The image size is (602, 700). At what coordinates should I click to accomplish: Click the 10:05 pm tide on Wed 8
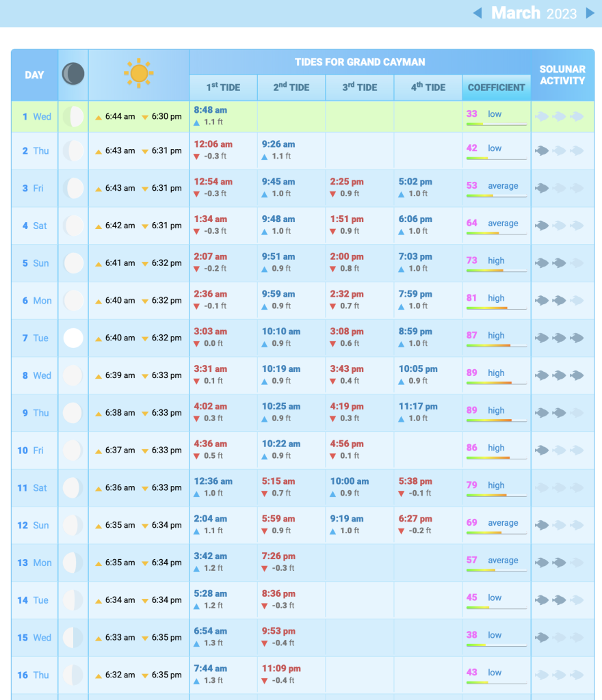(x=418, y=369)
